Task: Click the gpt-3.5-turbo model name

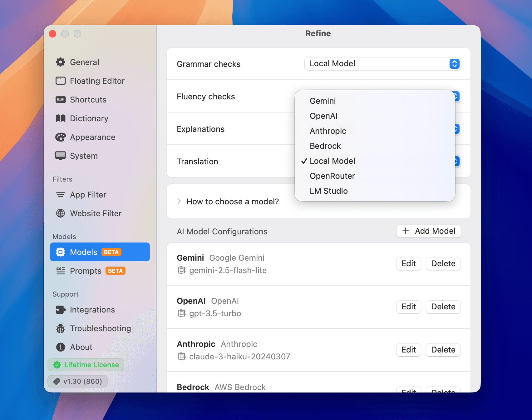Action: tap(215, 313)
